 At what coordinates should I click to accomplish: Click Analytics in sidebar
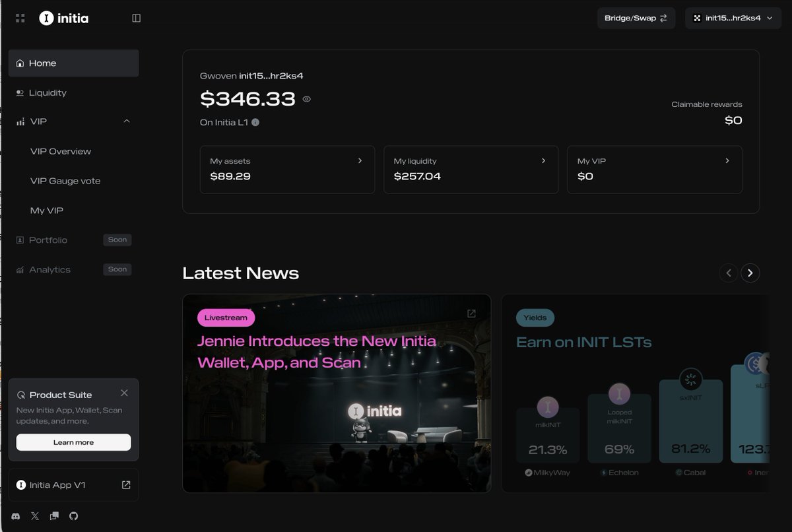coord(49,270)
